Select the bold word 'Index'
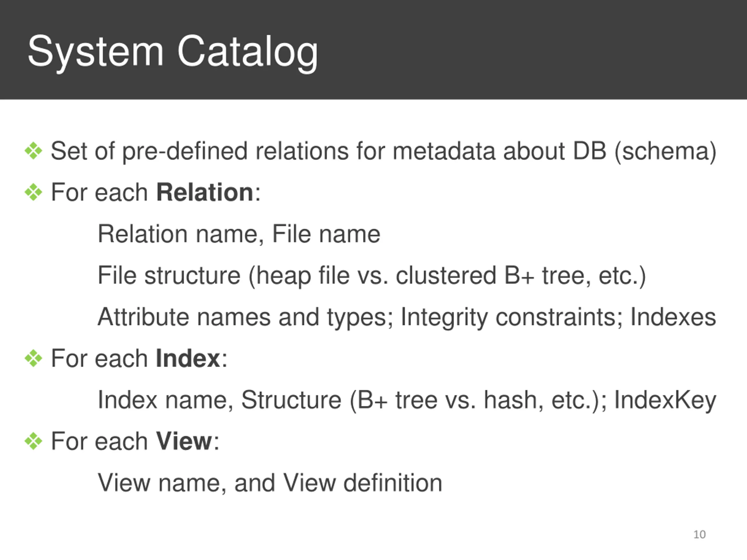Image resolution: width=747 pixels, height=560 pixels. (188, 358)
